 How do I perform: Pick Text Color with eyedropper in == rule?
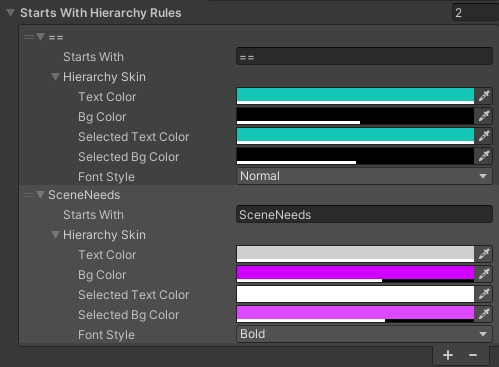click(x=484, y=96)
